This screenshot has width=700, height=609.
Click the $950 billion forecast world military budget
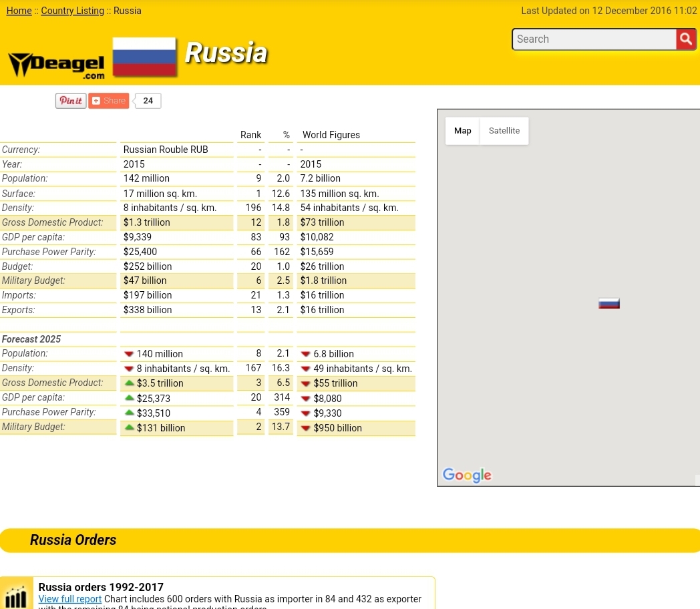click(338, 428)
